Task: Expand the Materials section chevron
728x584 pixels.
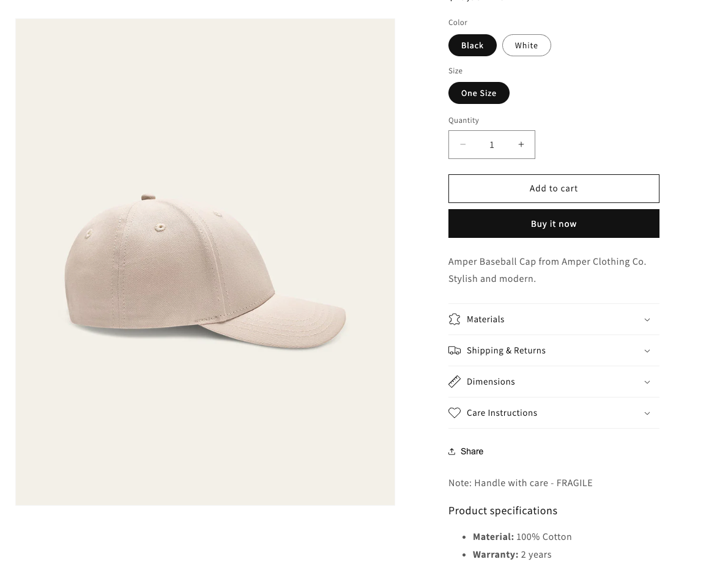Action: coord(647,319)
